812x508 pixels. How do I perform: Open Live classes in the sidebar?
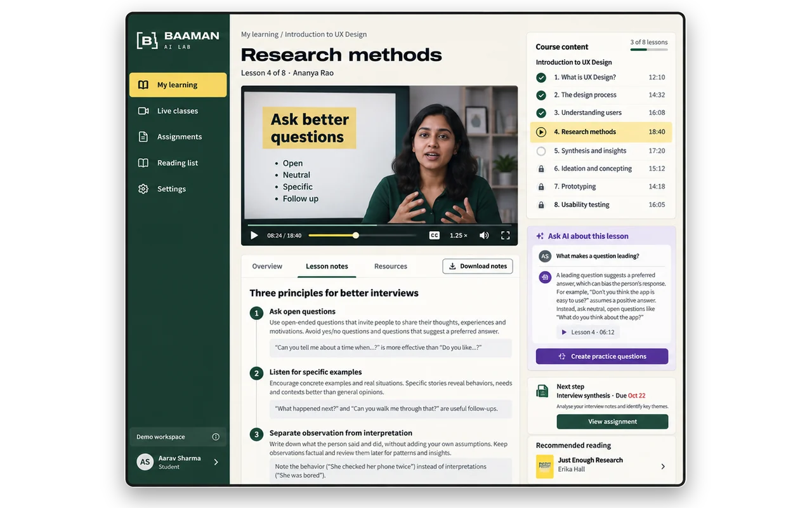[x=178, y=111]
